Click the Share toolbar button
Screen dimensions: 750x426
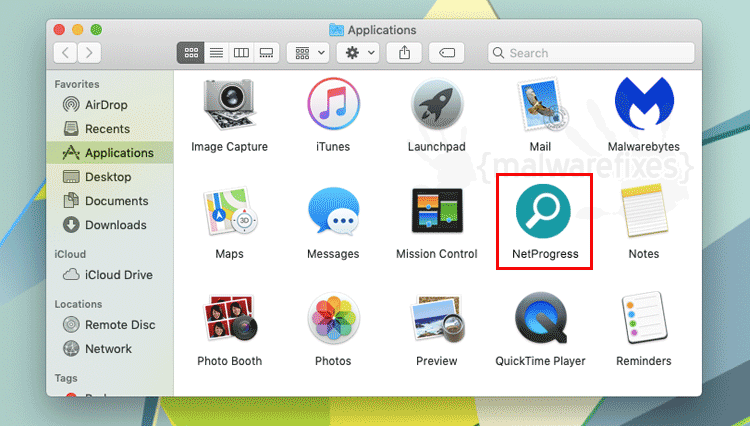coord(404,53)
